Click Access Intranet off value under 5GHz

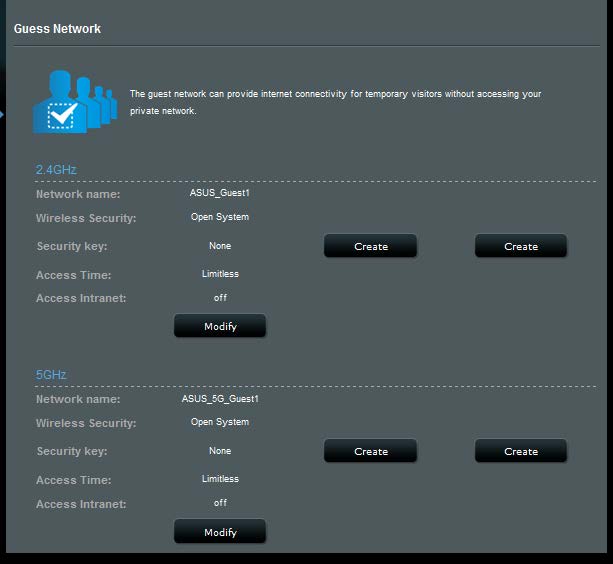click(220, 503)
